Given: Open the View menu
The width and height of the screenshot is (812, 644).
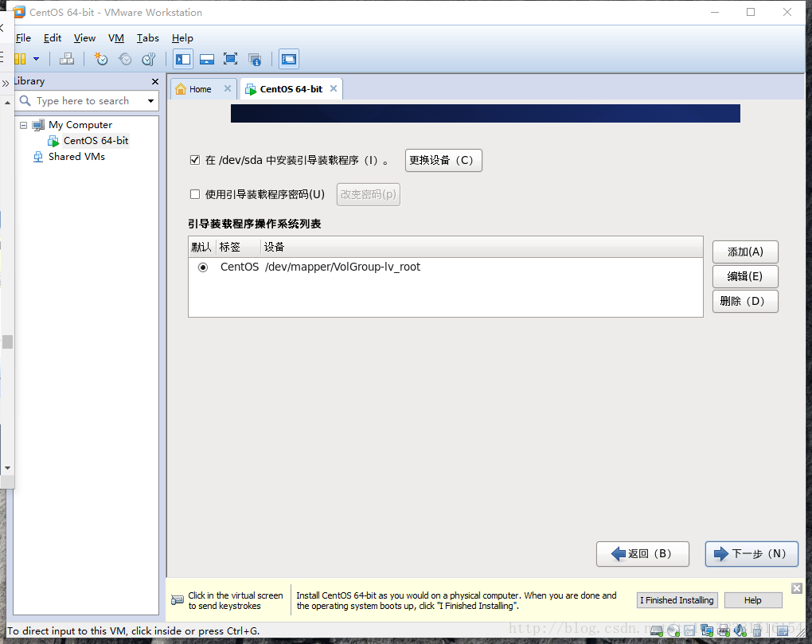Looking at the screenshot, I should (84, 37).
